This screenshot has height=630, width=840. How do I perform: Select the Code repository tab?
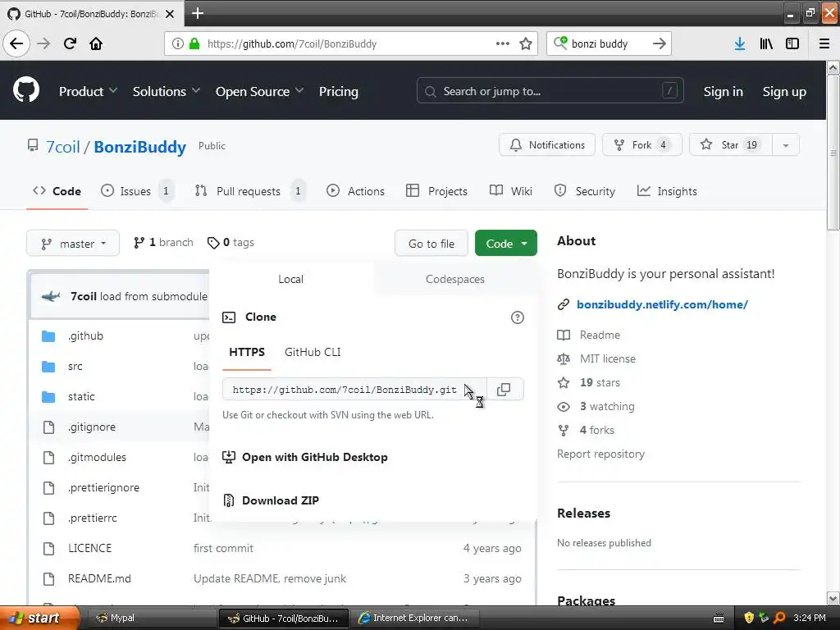click(x=57, y=191)
